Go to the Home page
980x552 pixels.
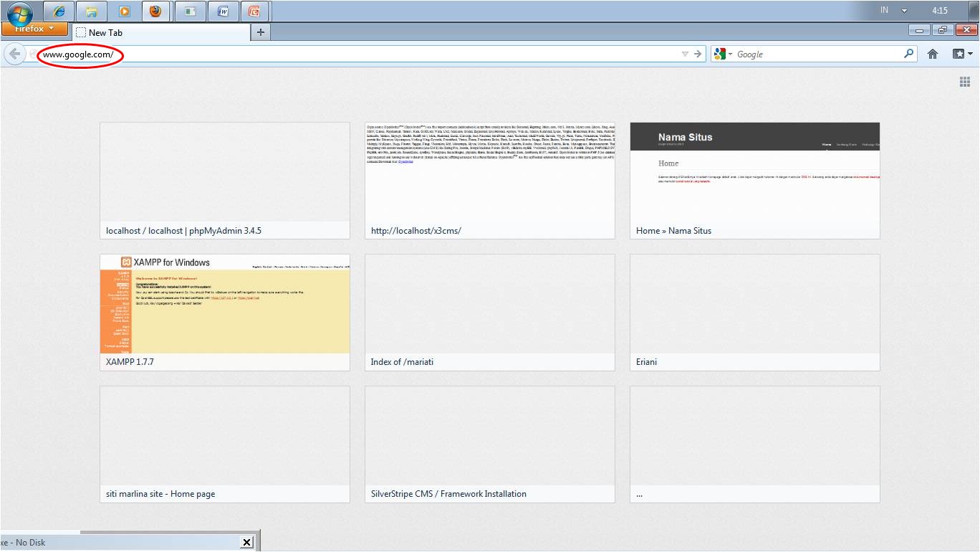[933, 54]
